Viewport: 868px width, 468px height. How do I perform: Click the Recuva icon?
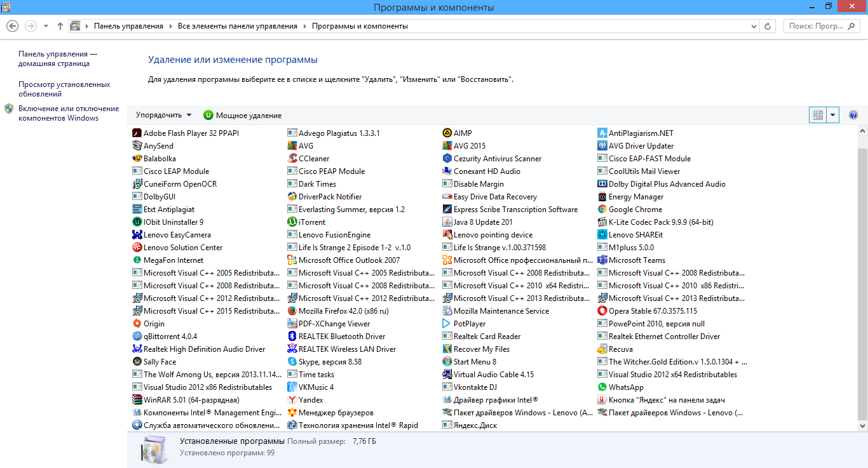point(602,349)
